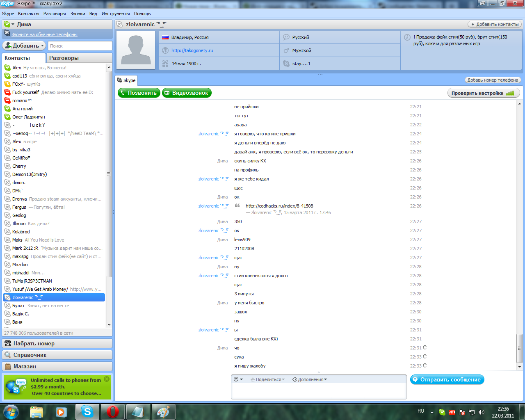
Task: Open the Контакты menu
Action: coord(29,14)
